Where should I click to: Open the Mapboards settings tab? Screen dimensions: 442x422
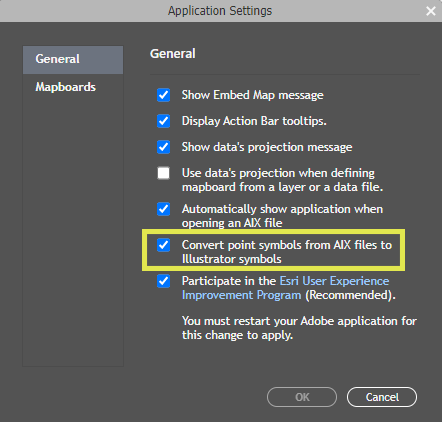coord(66,87)
